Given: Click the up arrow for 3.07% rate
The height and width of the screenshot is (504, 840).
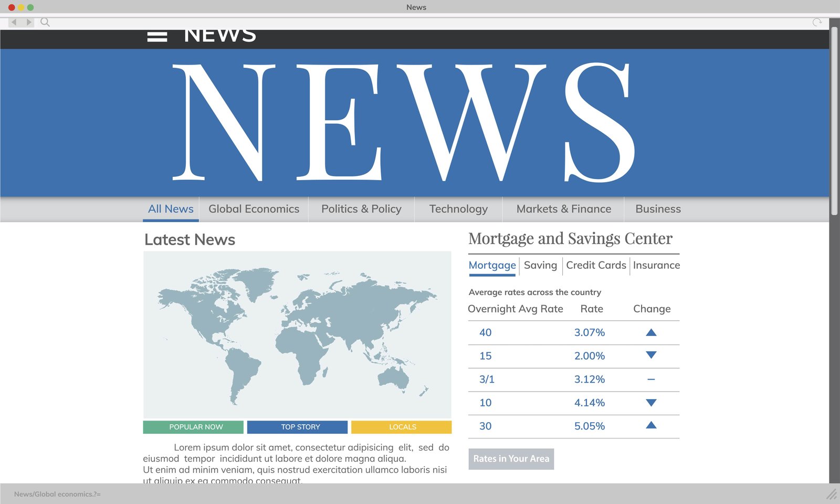Looking at the screenshot, I should pyautogui.click(x=651, y=332).
